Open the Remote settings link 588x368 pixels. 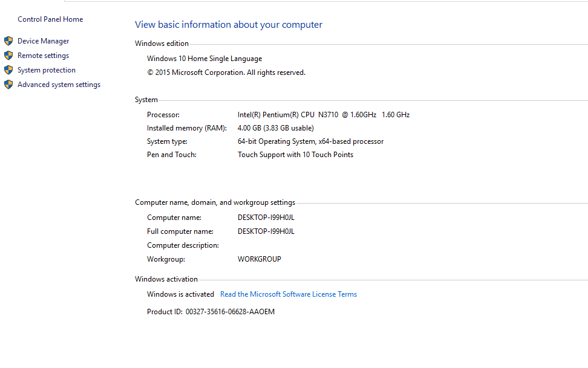coord(43,56)
